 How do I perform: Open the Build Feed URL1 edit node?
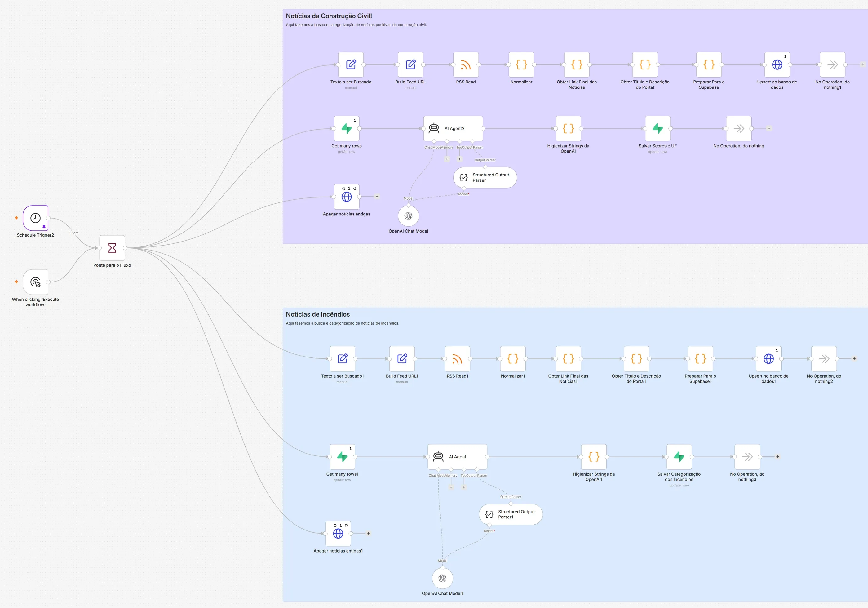click(402, 359)
